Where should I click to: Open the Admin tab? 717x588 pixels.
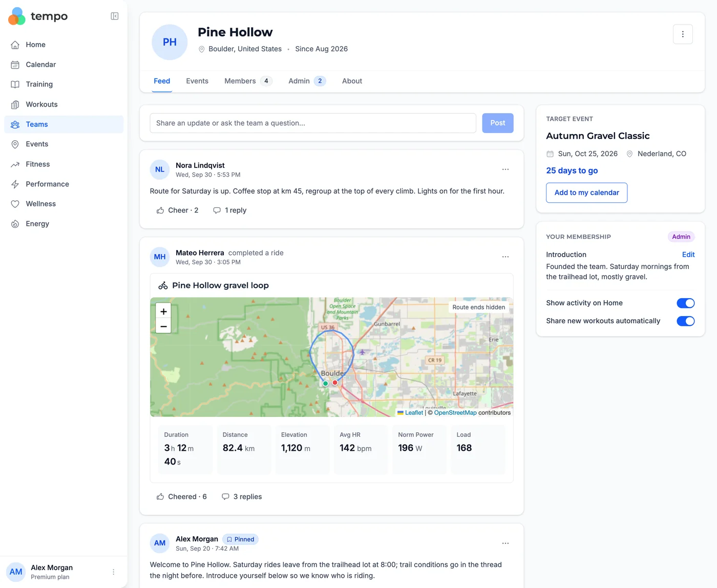[x=307, y=81]
